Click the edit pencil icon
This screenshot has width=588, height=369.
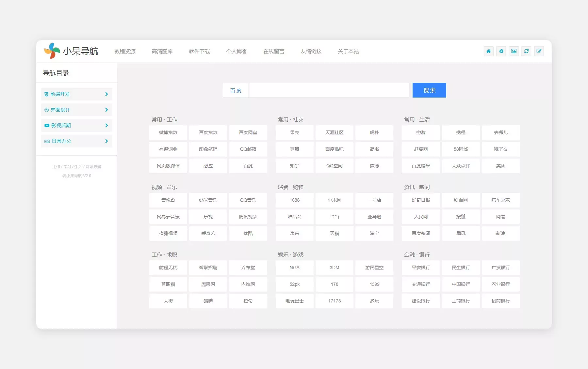539,51
